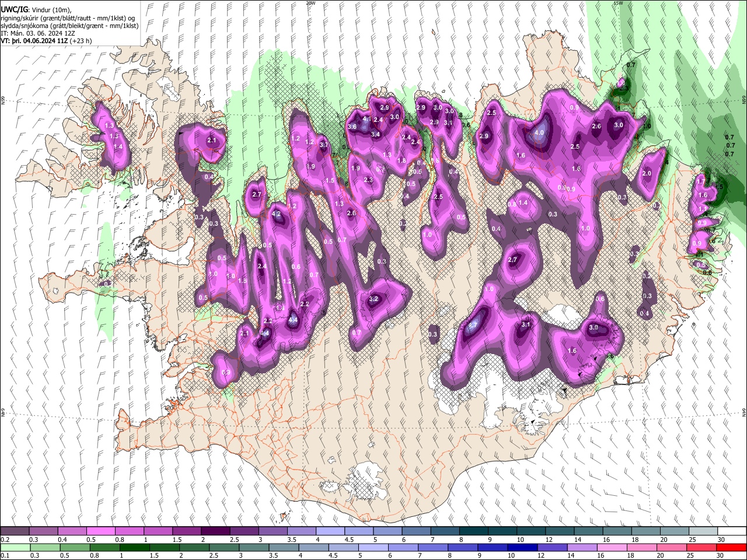Click the palest green 0.1 rain legend swatch
Screen dimensions: 747x560
coord(15,547)
